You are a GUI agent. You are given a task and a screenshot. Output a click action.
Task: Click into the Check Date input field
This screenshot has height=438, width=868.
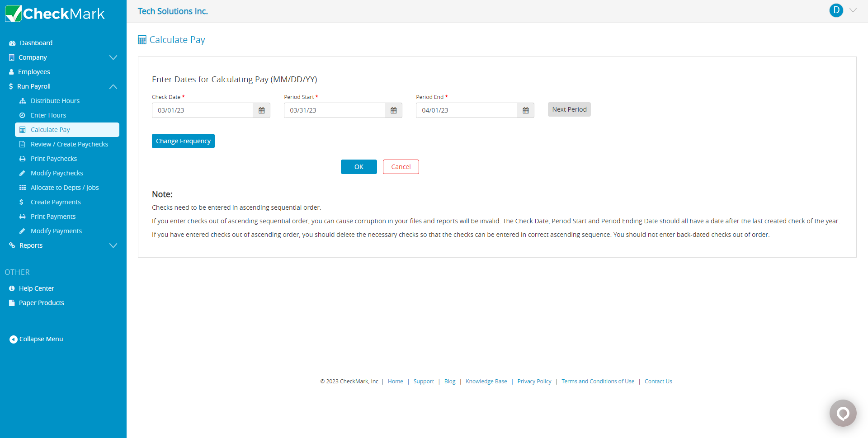click(x=202, y=110)
